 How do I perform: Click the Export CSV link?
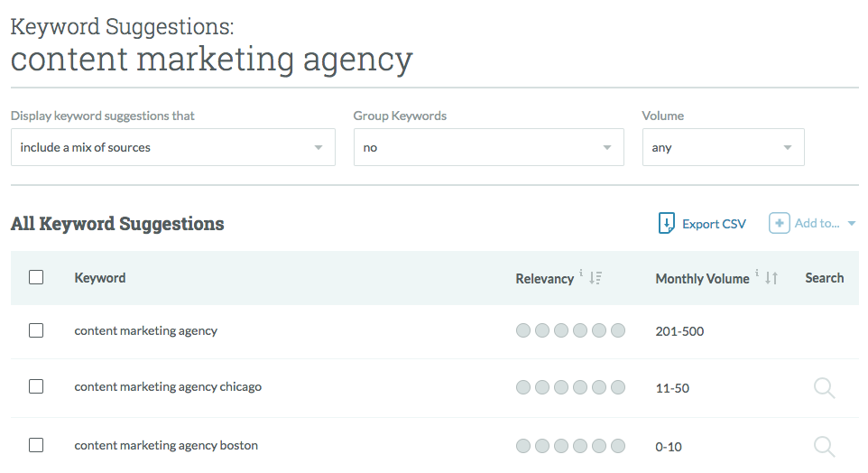coord(714,224)
